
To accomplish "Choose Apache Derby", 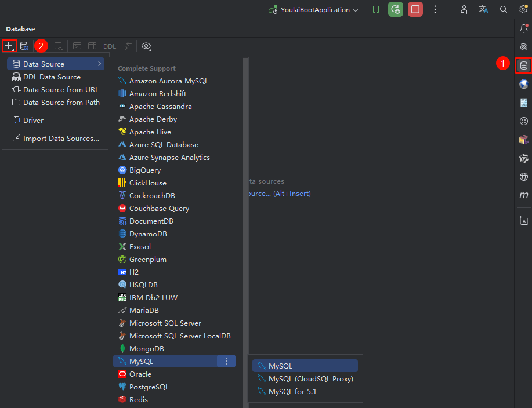I will 175,119.
